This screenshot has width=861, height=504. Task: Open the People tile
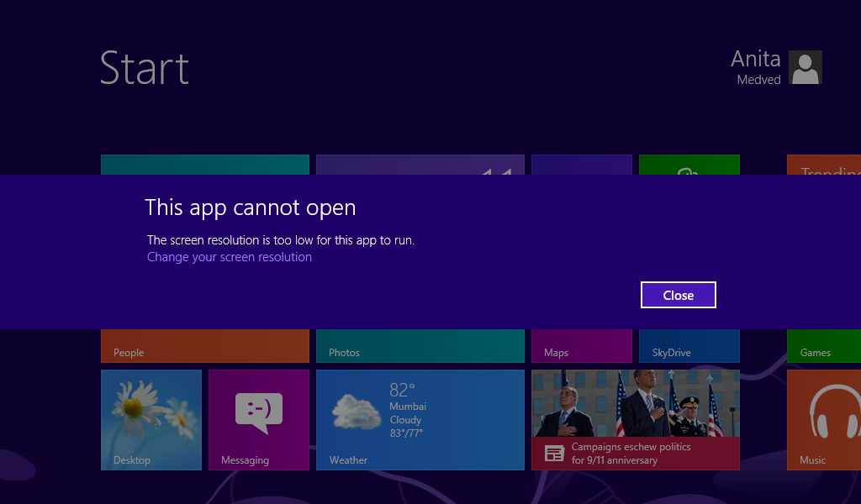(x=205, y=346)
